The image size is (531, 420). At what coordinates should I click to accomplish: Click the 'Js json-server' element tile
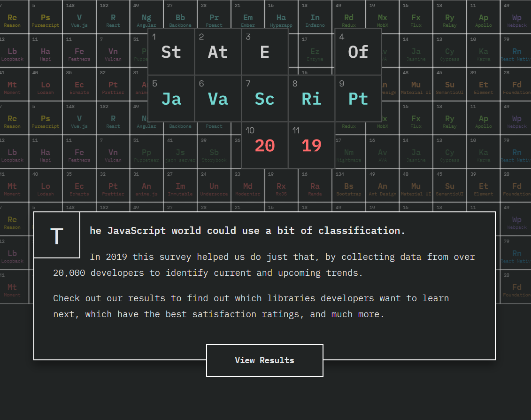pos(180,152)
